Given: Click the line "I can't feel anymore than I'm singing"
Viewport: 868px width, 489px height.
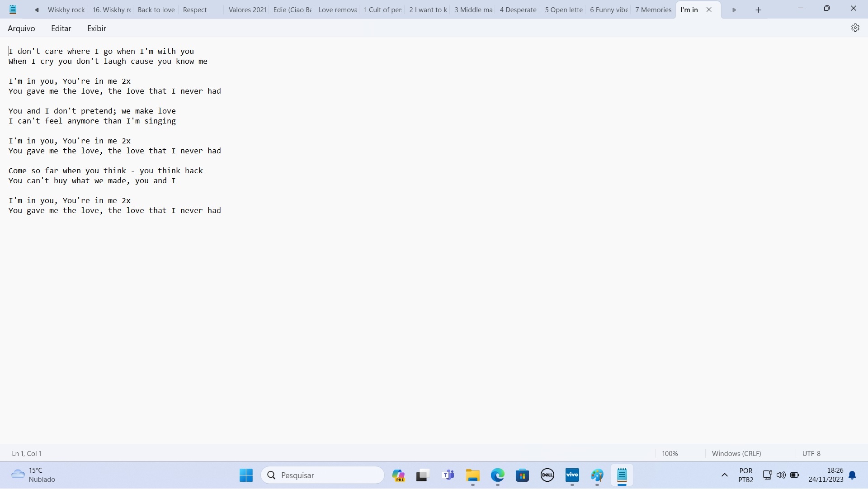Looking at the screenshot, I should click(92, 121).
